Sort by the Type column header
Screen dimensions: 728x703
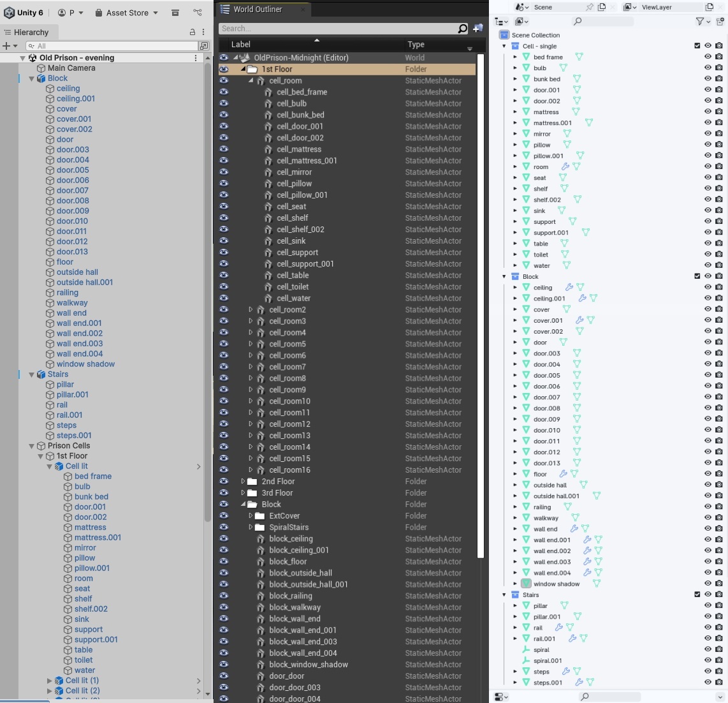[416, 45]
